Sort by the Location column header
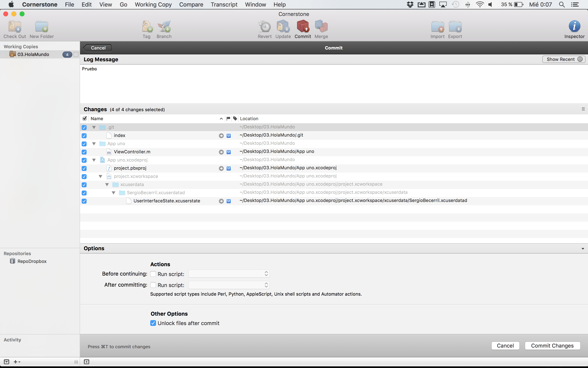This screenshot has height=368, width=588. tap(413, 119)
